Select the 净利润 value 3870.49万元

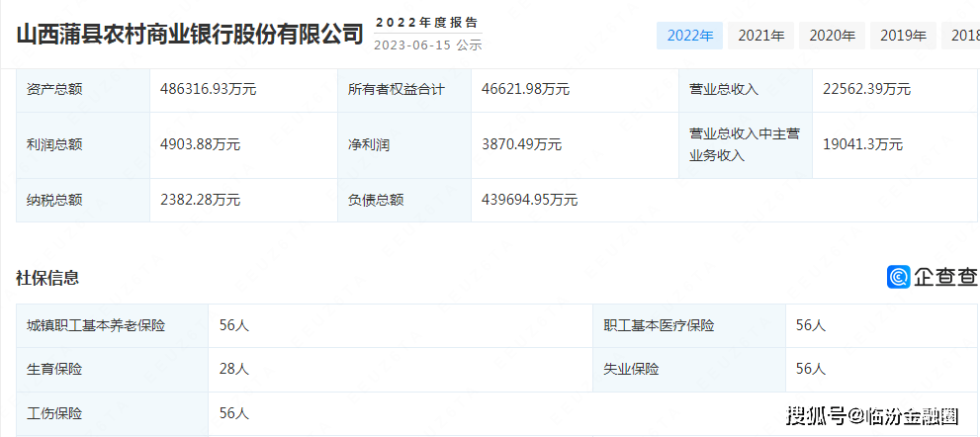click(521, 144)
